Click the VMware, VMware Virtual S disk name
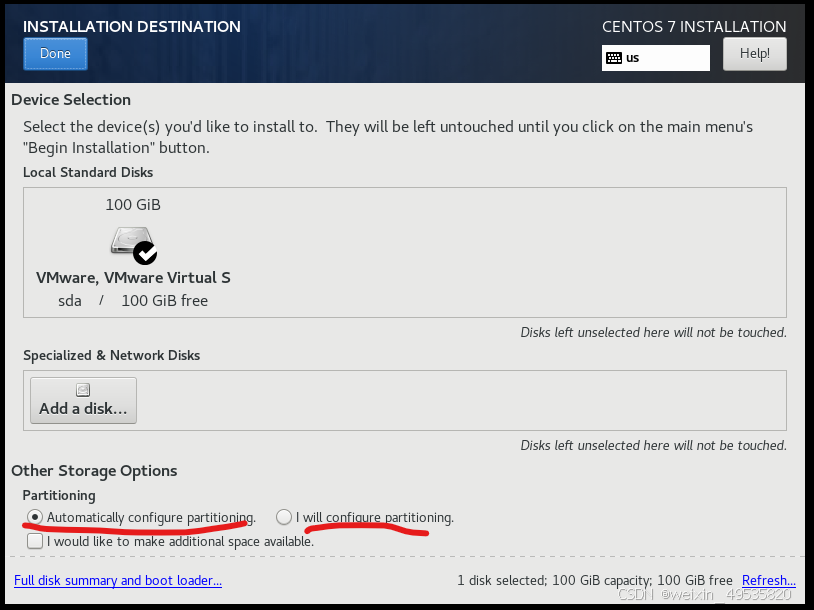 tap(133, 278)
